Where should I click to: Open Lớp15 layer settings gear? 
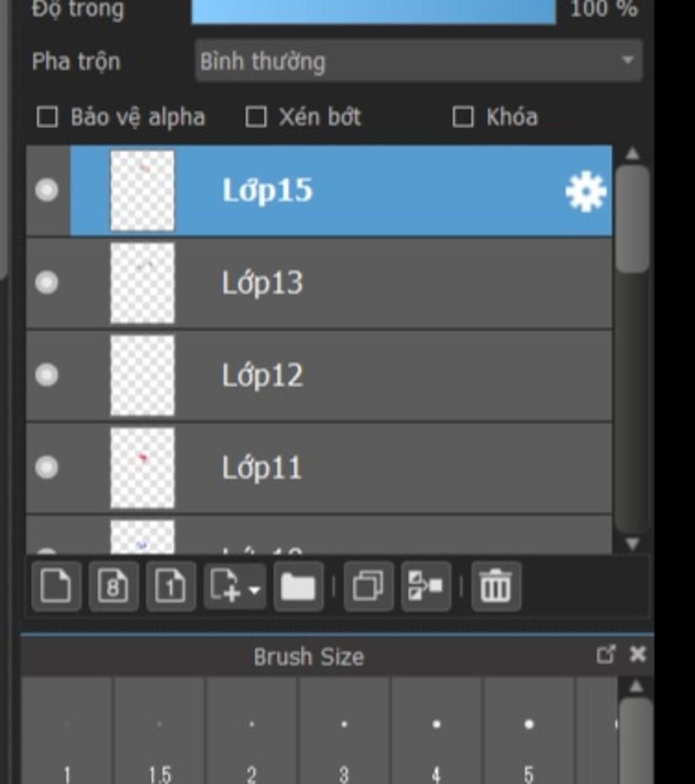[x=586, y=191]
